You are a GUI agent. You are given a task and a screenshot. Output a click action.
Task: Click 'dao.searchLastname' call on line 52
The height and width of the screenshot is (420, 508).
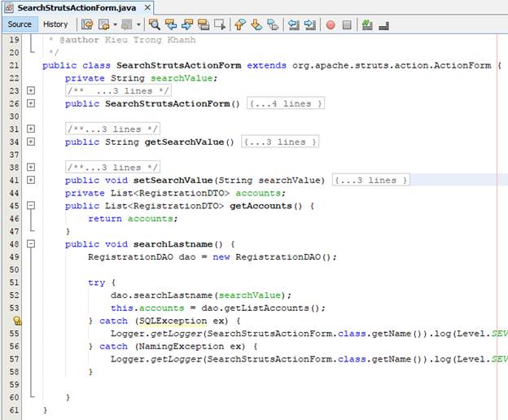point(161,295)
